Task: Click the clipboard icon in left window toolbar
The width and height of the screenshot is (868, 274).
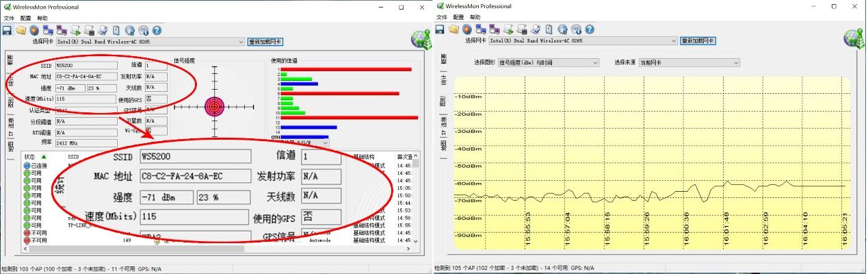Action: 116,30
